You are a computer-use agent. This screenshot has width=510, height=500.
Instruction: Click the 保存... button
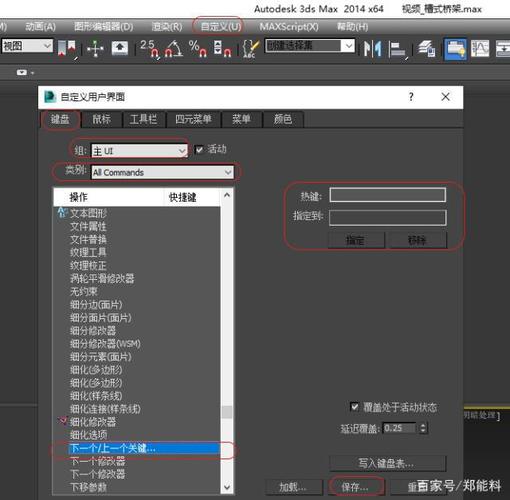[356, 487]
